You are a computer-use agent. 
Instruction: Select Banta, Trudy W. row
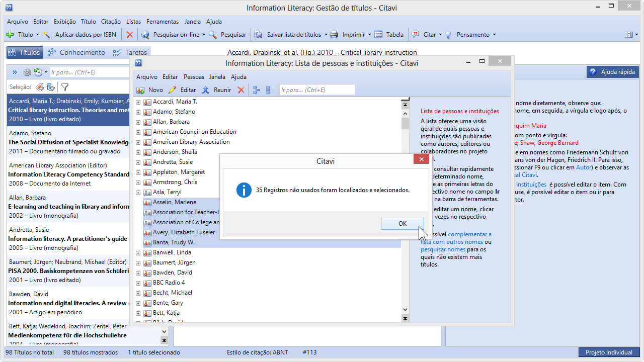[x=272, y=242]
